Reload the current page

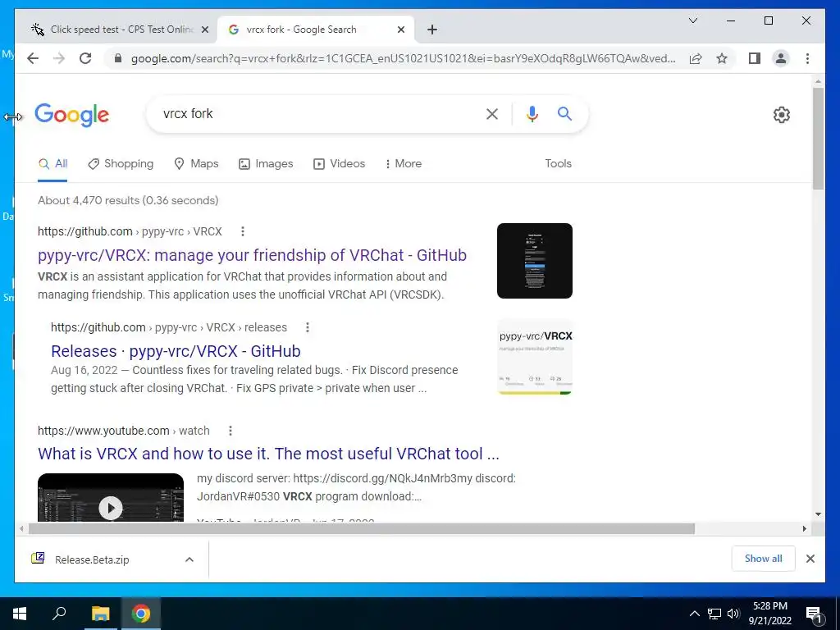point(85,58)
